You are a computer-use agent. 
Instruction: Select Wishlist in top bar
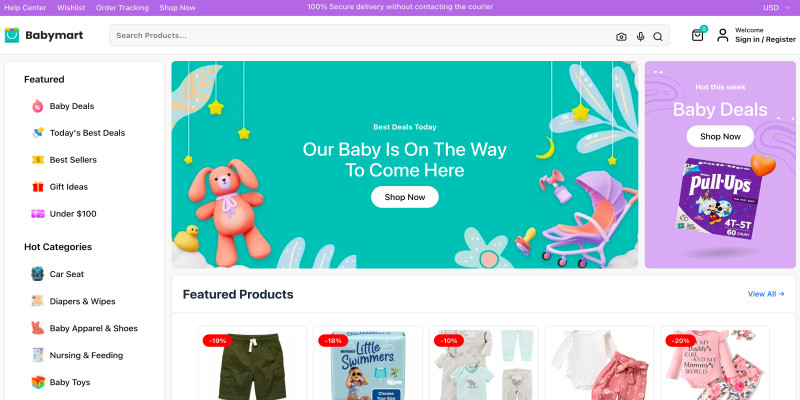coord(71,8)
